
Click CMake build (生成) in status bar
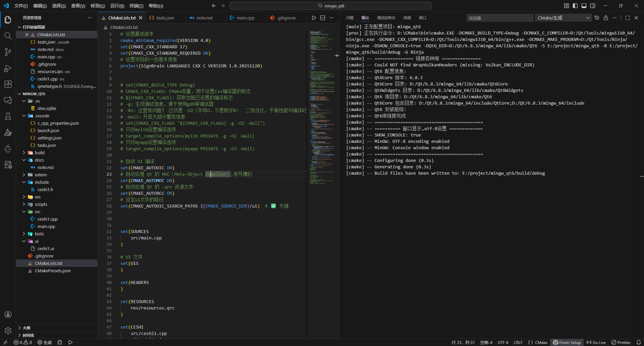point(45,342)
